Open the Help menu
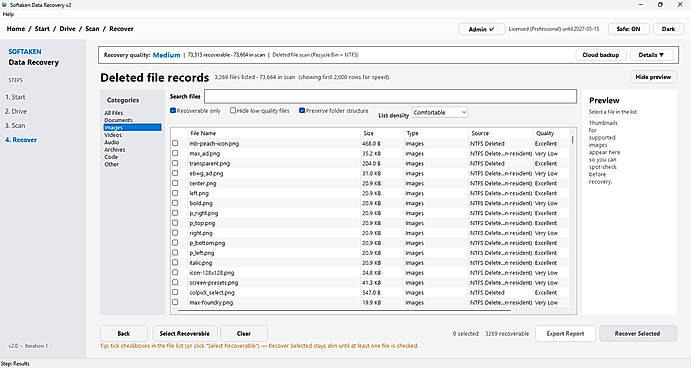Viewport: 691px width, 368px height. tap(8, 14)
